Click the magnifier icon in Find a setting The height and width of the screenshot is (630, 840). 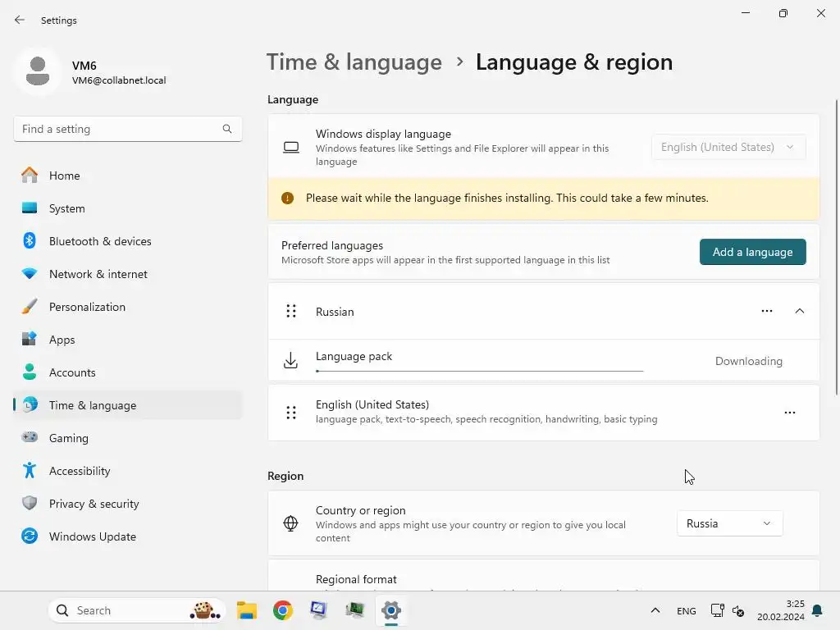click(x=227, y=129)
